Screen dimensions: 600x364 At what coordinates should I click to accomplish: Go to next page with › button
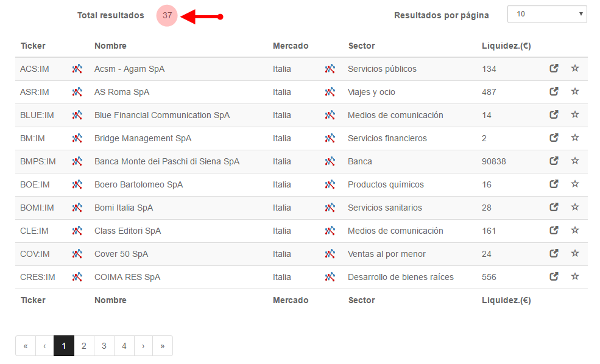click(x=143, y=346)
